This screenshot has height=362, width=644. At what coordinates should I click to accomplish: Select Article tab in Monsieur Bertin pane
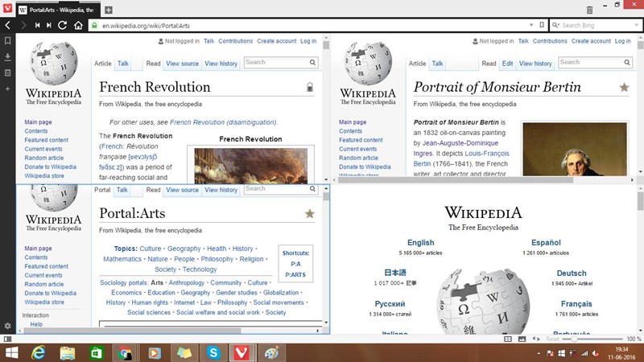[417, 64]
